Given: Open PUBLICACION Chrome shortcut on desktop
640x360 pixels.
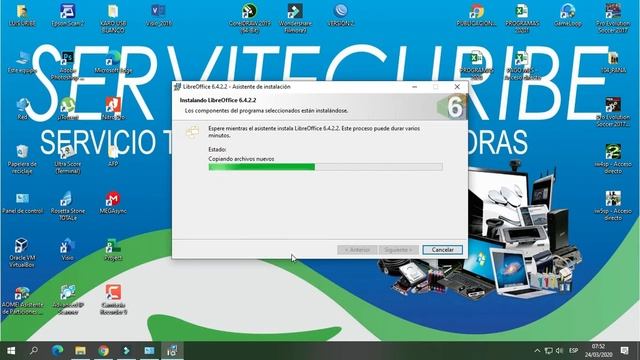Looking at the screenshot, I should tap(476, 15).
